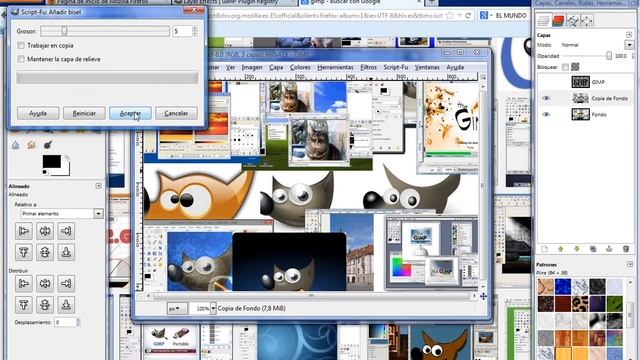Click Distribuir vertical centers button
The image size is (640, 360).
tap(45, 304)
